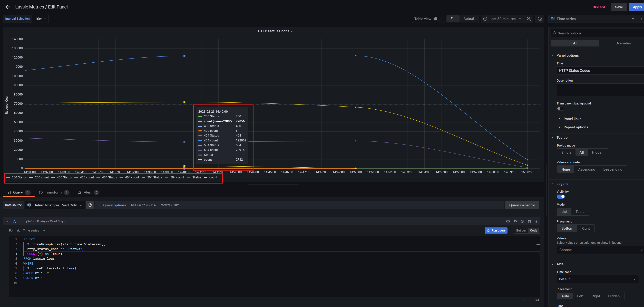Click the Postgres elephant data source icon

29,205
